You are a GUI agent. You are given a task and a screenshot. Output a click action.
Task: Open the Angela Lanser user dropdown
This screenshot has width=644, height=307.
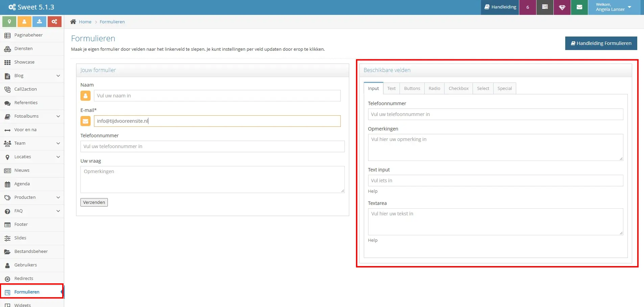click(614, 7)
